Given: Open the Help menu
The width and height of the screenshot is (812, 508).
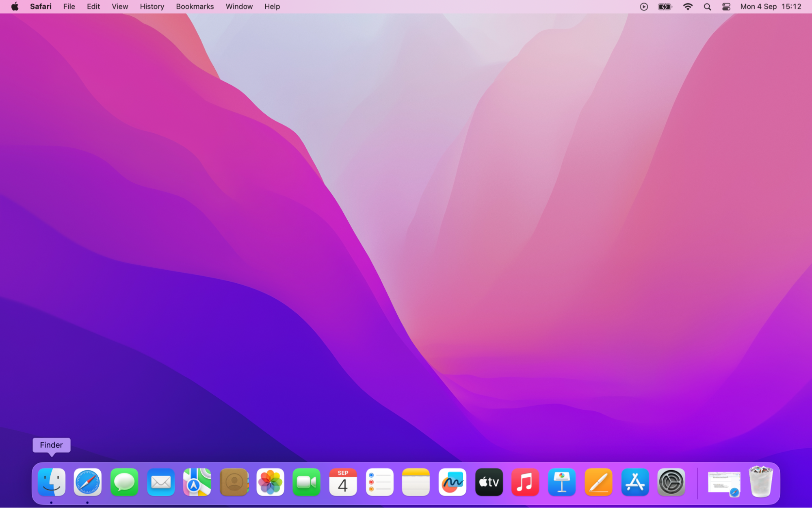Looking at the screenshot, I should click(x=272, y=7).
